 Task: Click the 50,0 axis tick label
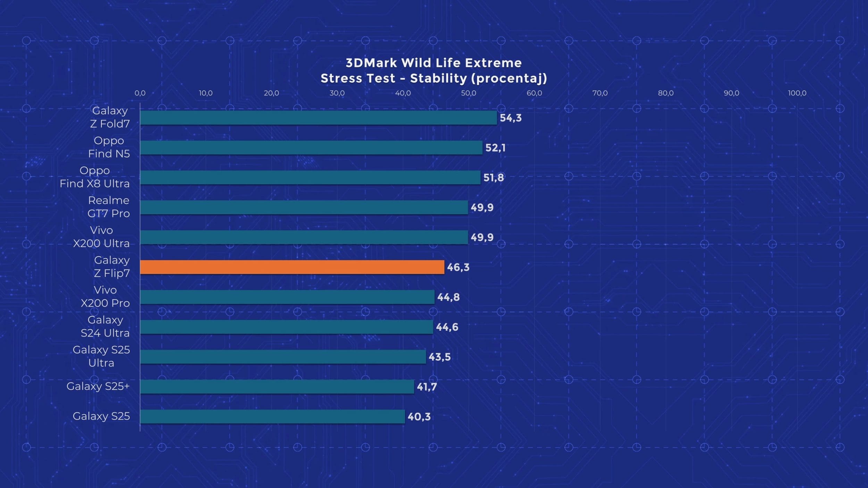coord(468,93)
